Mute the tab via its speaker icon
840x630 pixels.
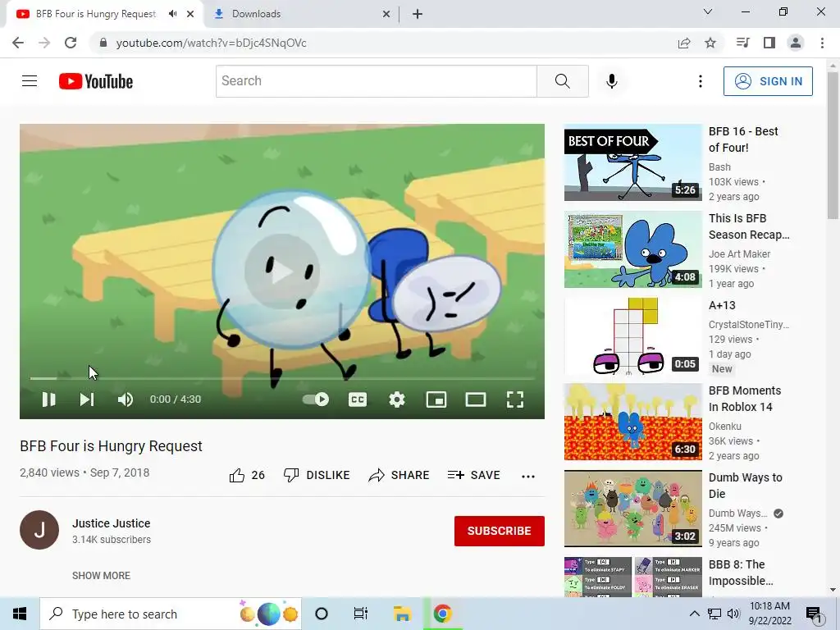pos(172,14)
